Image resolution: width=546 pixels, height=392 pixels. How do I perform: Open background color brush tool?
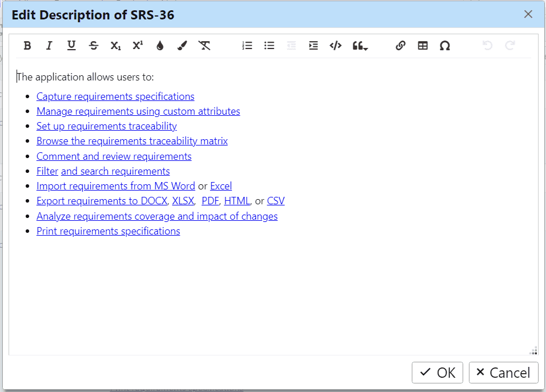click(x=182, y=46)
